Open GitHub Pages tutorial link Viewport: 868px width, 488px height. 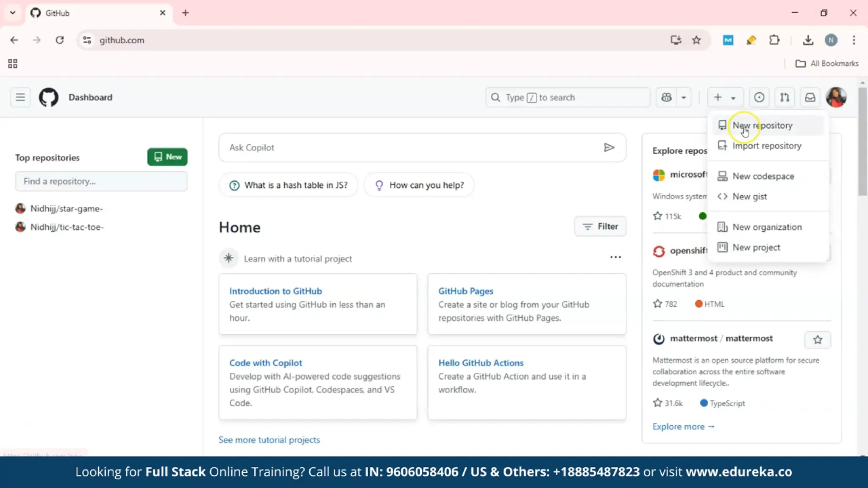tap(466, 291)
